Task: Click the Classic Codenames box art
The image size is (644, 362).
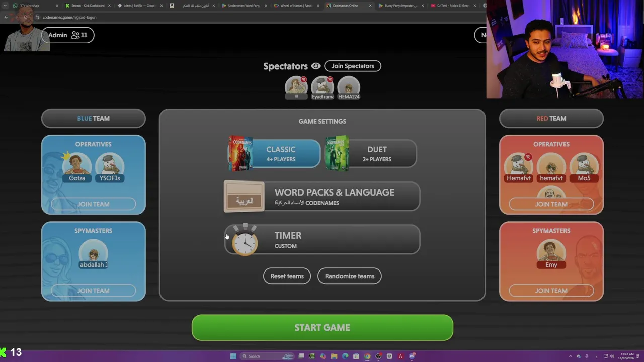Action: (240, 153)
